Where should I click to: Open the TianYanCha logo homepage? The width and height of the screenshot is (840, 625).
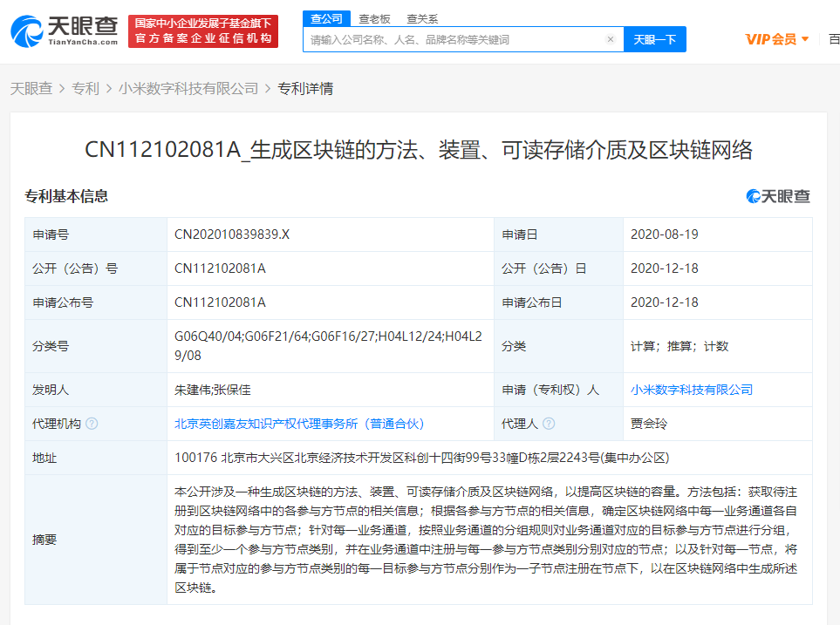click(x=65, y=31)
